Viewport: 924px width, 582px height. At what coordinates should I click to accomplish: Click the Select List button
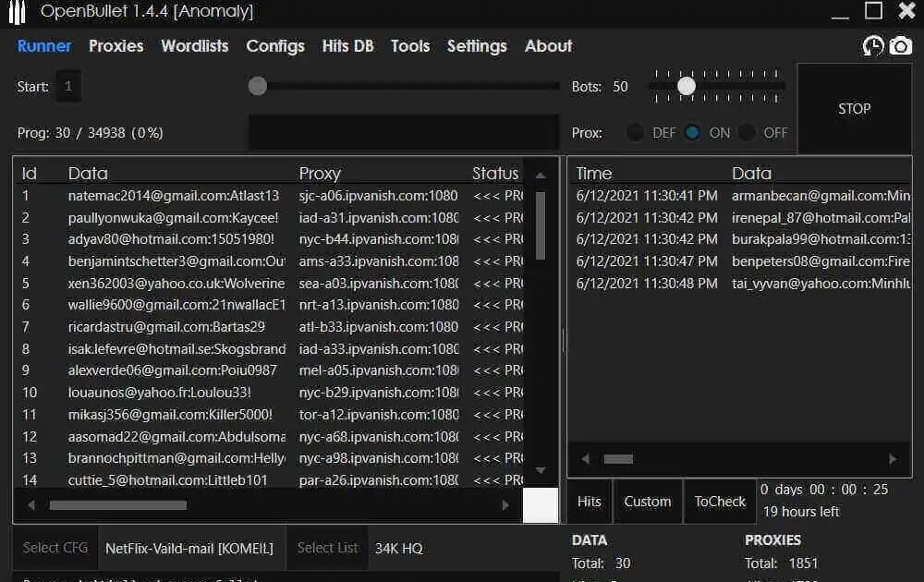tap(328, 548)
